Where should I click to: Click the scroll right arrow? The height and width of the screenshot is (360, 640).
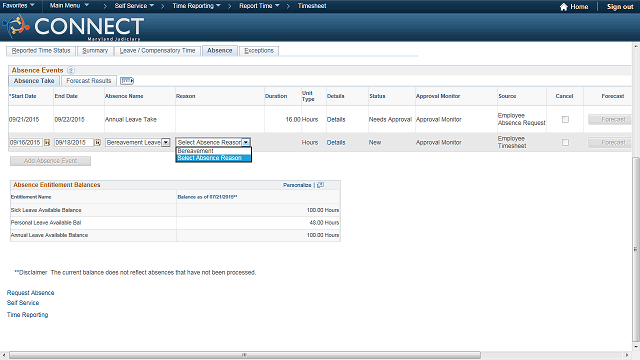[627, 355]
